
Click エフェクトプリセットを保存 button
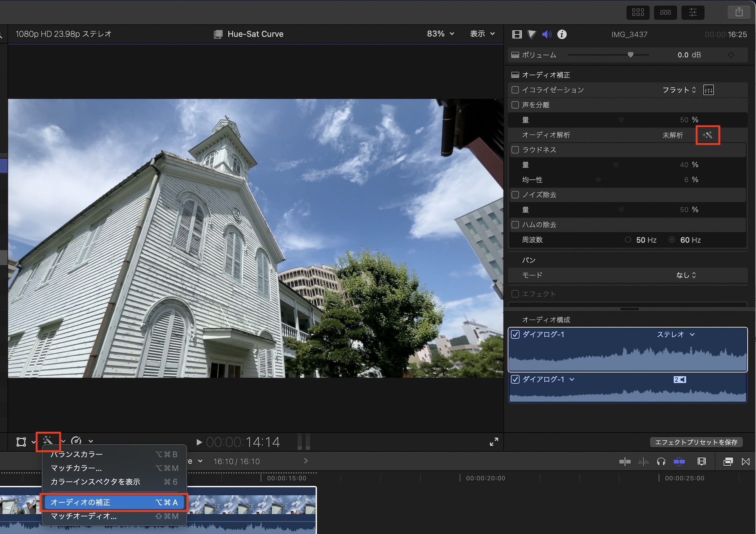pos(696,442)
